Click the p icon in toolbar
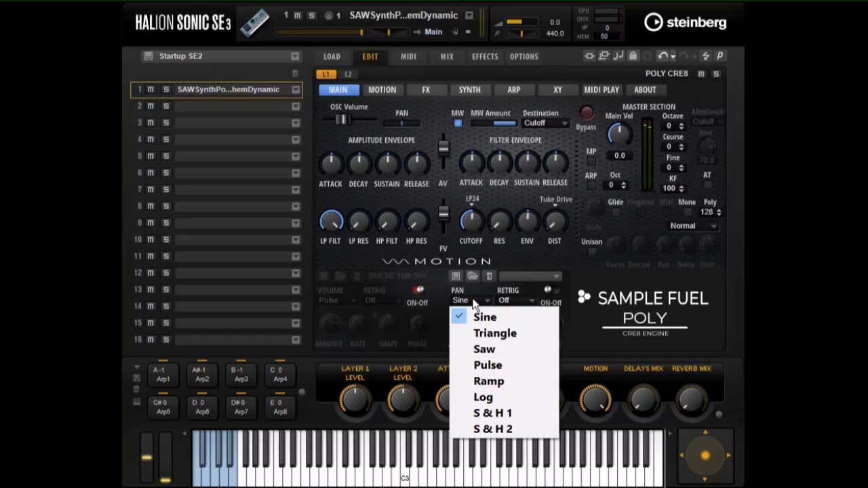The height and width of the screenshot is (488, 868). coord(719,56)
